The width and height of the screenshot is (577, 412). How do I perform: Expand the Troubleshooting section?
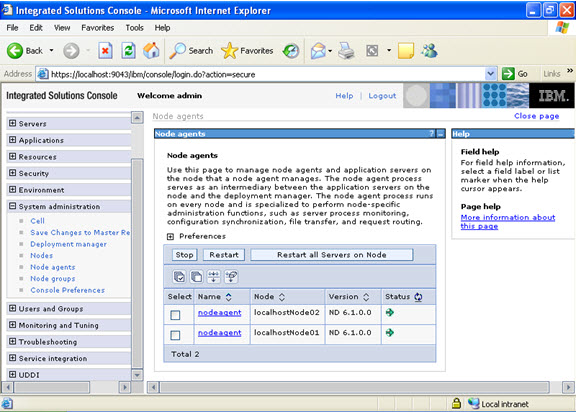pos(13,341)
